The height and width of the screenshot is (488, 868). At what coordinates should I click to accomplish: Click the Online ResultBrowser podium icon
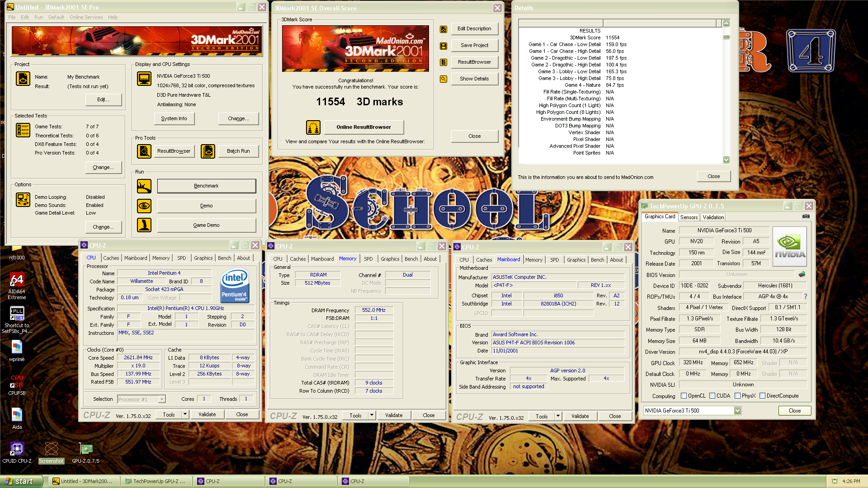(313, 127)
